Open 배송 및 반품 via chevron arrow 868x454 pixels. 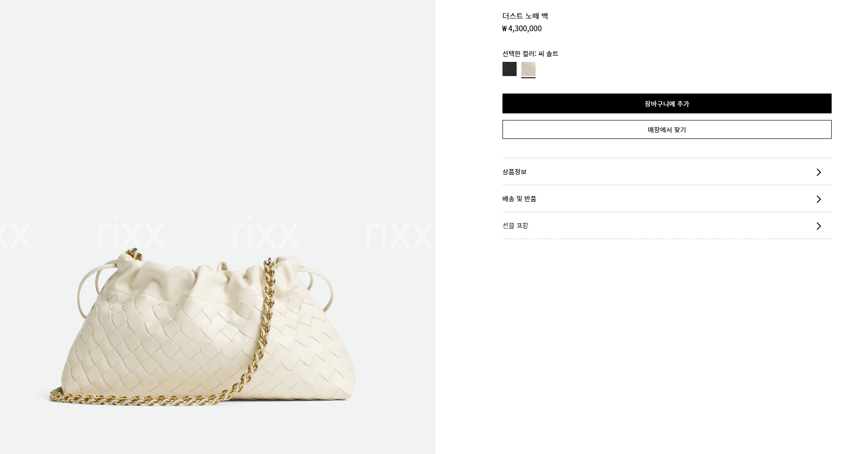[x=819, y=199]
